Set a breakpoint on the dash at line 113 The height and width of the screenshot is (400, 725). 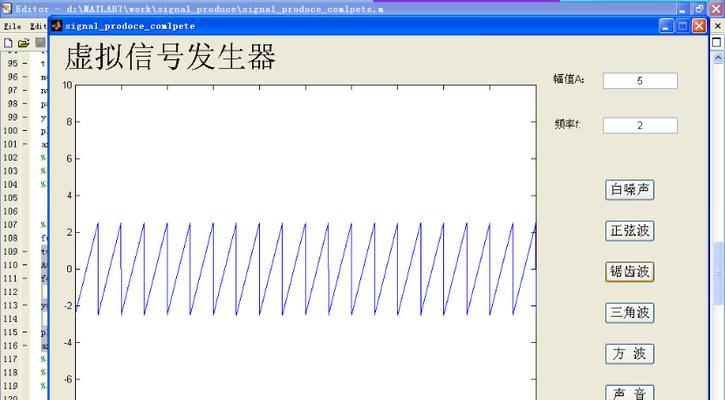[25, 305]
